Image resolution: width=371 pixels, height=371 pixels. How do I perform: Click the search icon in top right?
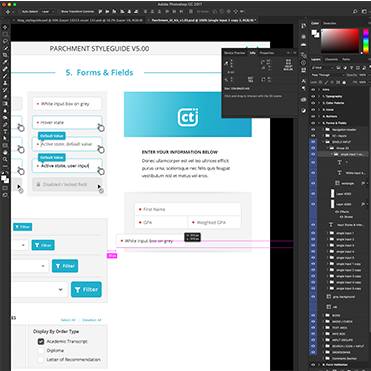[x=355, y=11]
